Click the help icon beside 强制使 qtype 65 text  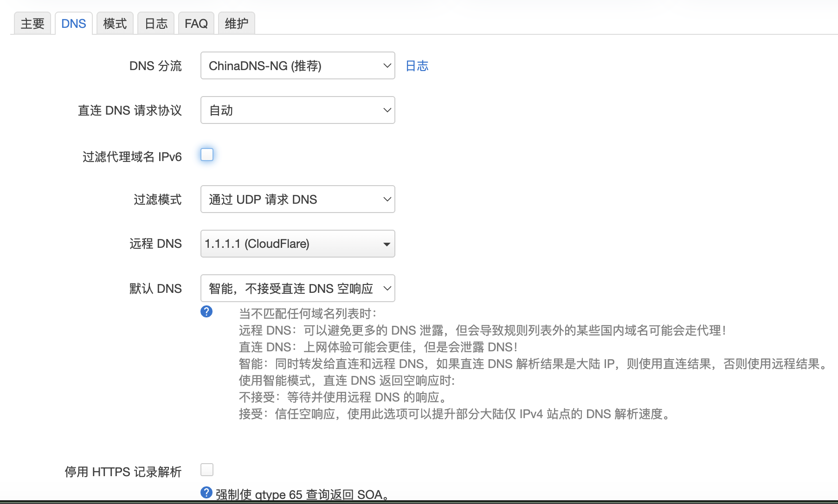point(206,492)
